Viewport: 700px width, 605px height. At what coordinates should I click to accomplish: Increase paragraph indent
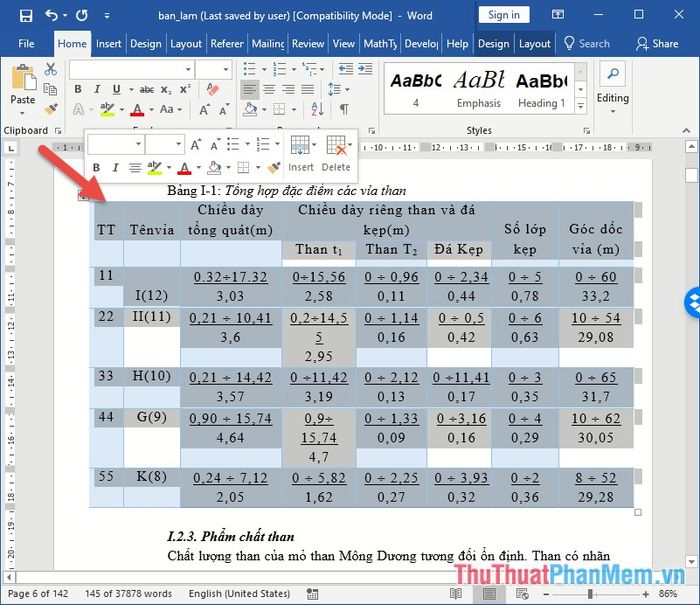click(365, 69)
